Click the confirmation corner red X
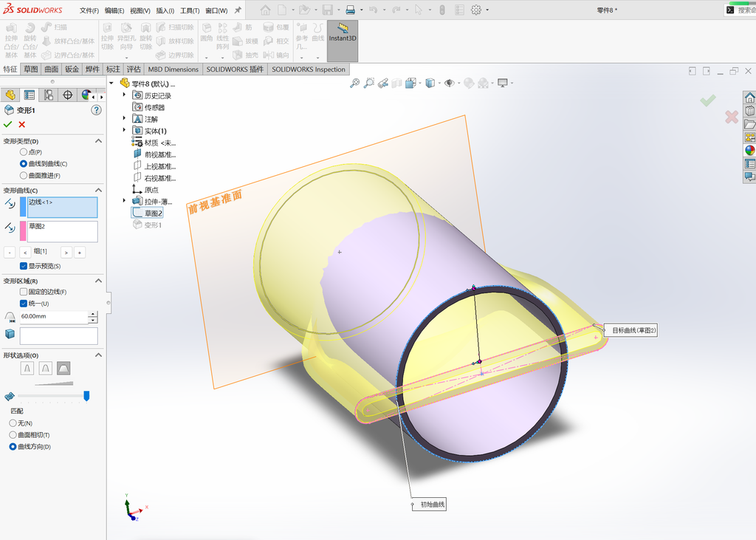Screen dimensions: 756x540 [732, 116]
